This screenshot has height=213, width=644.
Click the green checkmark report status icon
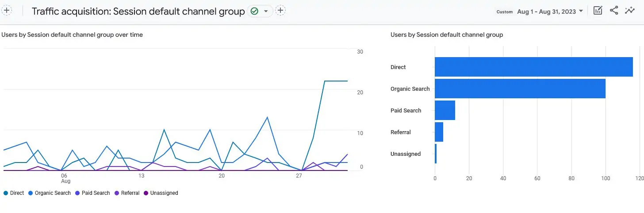click(254, 11)
